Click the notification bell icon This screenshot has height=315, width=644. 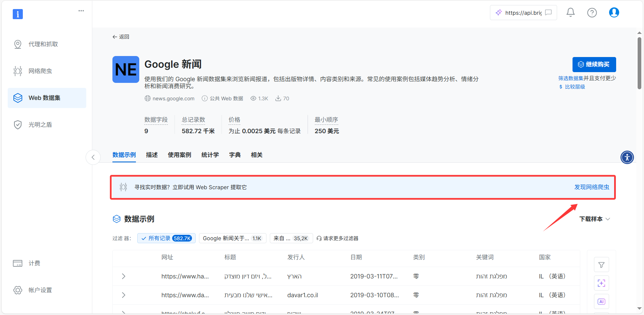571,13
